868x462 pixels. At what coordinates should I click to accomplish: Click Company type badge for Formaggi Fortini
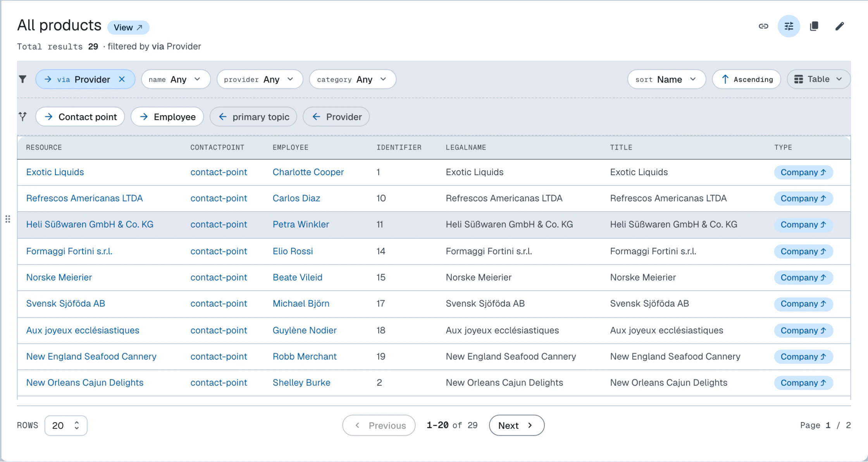(x=803, y=252)
